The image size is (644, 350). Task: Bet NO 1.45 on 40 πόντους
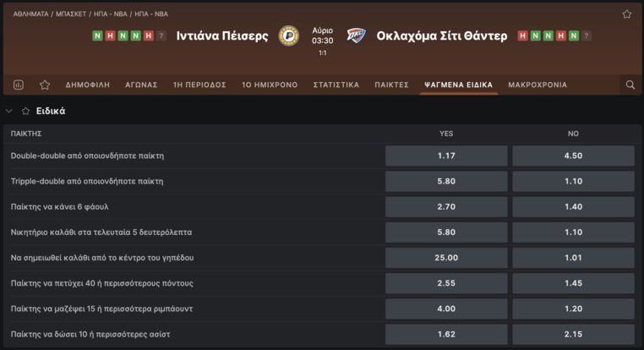[573, 283]
